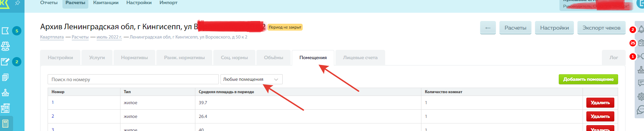644x131 pixels.
Task: Follow the июль 2022 г. breadcrumb link
Action: click(x=109, y=37)
